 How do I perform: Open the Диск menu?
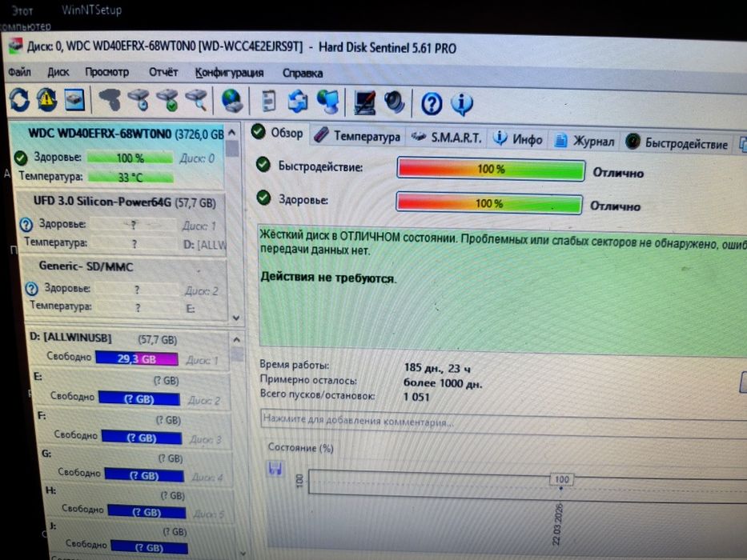click(58, 72)
